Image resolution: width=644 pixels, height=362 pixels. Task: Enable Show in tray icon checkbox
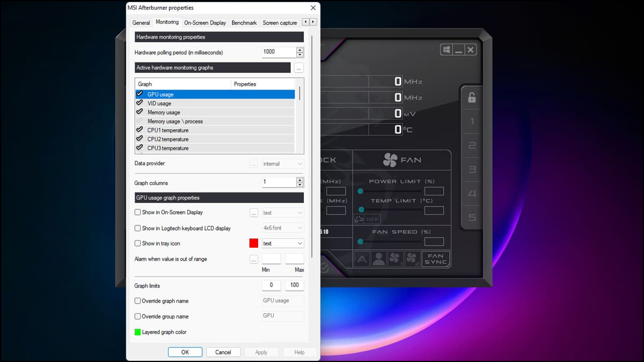[138, 243]
